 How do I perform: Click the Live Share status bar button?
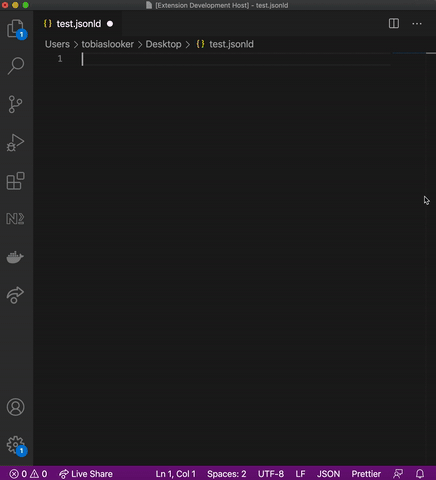pyautogui.click(x=86, y=474)
